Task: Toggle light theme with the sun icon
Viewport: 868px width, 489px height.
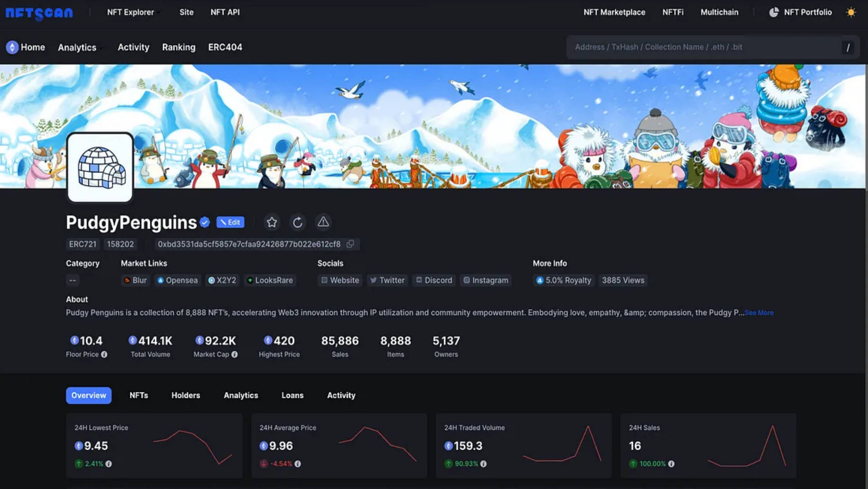Action: click(851, 12)
